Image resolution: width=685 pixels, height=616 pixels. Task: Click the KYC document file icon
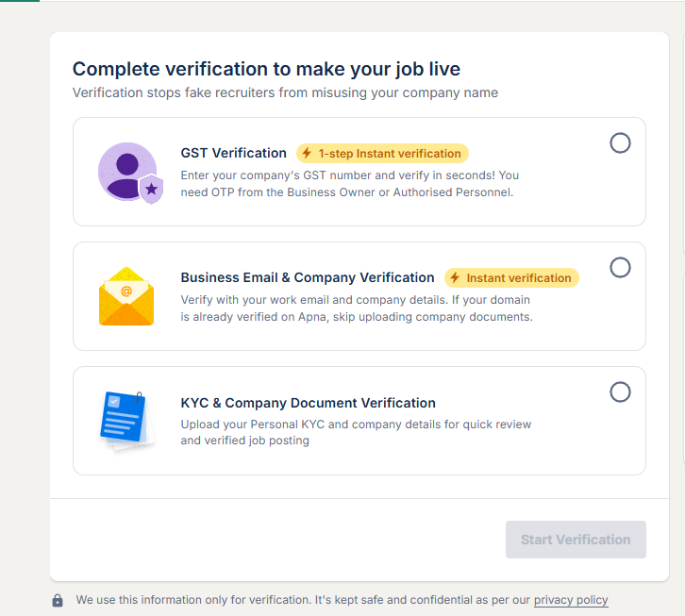pyautogui.click(x=125, y=420)
